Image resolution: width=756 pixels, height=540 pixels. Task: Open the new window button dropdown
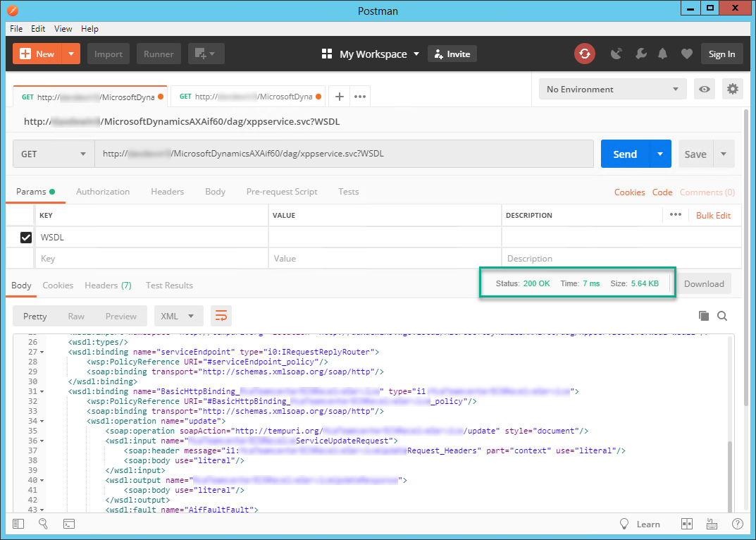[206, 54]
